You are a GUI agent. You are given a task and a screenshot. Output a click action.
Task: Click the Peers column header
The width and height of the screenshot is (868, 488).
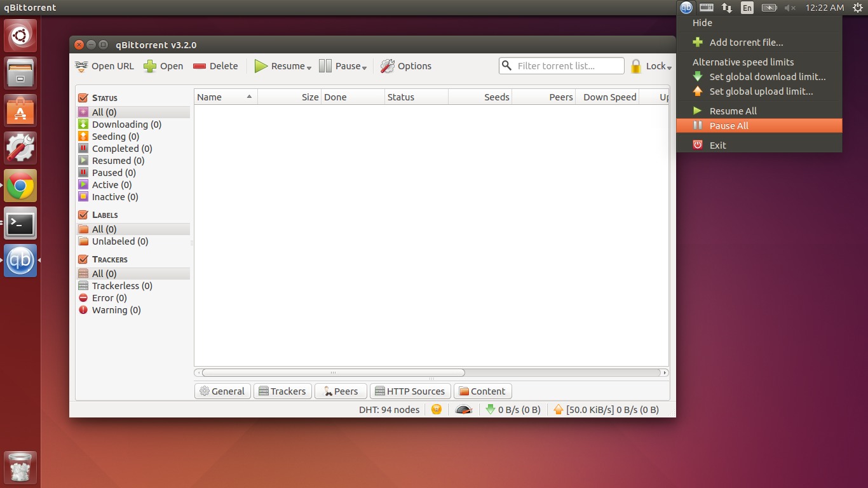[543, 97]
